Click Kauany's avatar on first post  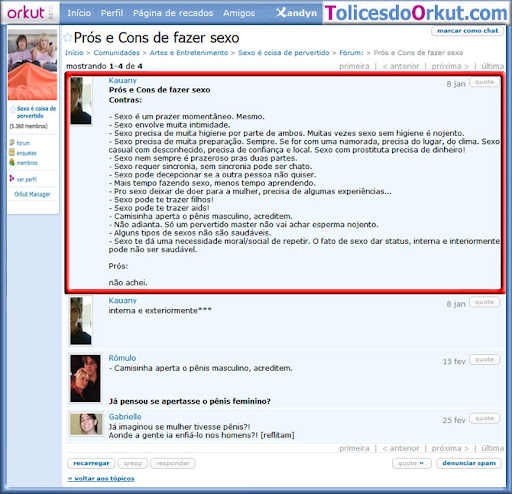coord(81,101)
